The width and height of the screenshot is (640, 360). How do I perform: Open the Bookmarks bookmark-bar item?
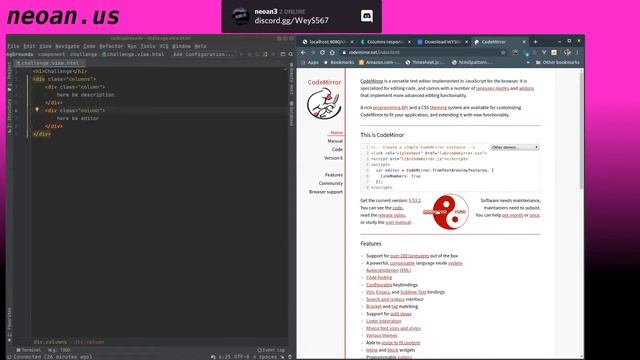(x=339, y=62)
